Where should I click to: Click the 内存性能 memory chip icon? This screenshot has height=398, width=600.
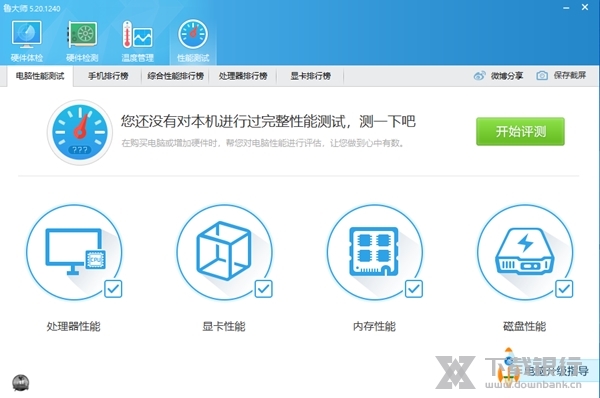click(x=375, y=252)
